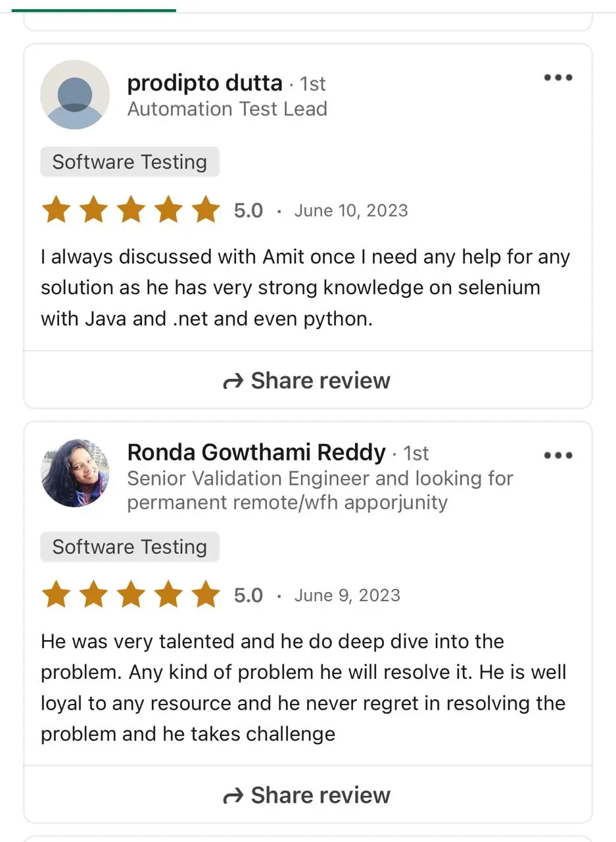Click share arrow icon on first review
The height and width of the screenshot is (842, 616).
coord(233,382)
